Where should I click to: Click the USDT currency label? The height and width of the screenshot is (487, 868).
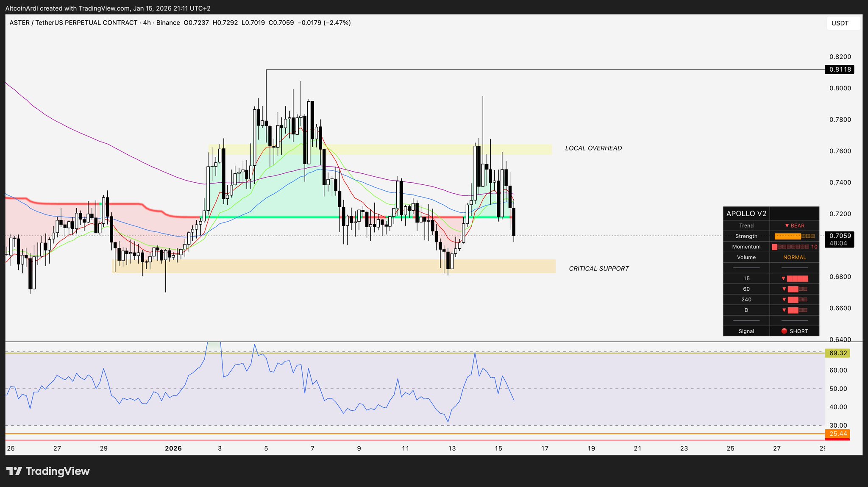point(840,23)
